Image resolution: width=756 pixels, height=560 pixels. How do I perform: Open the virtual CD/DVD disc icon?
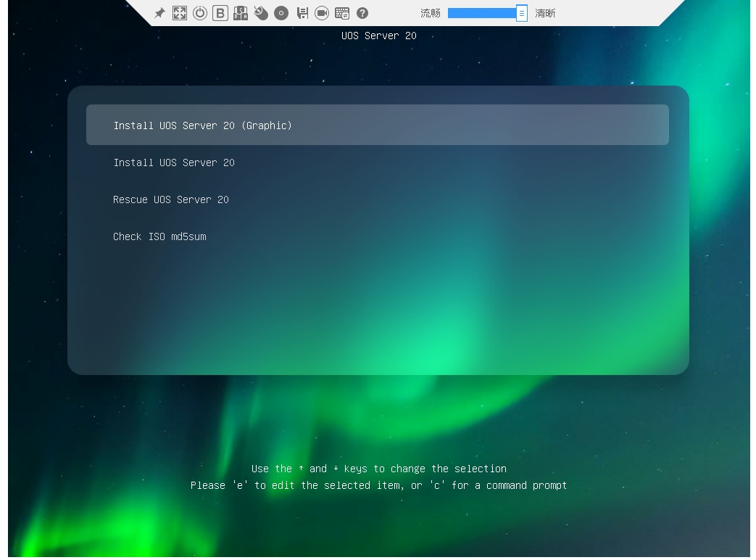tap(281, 13)
